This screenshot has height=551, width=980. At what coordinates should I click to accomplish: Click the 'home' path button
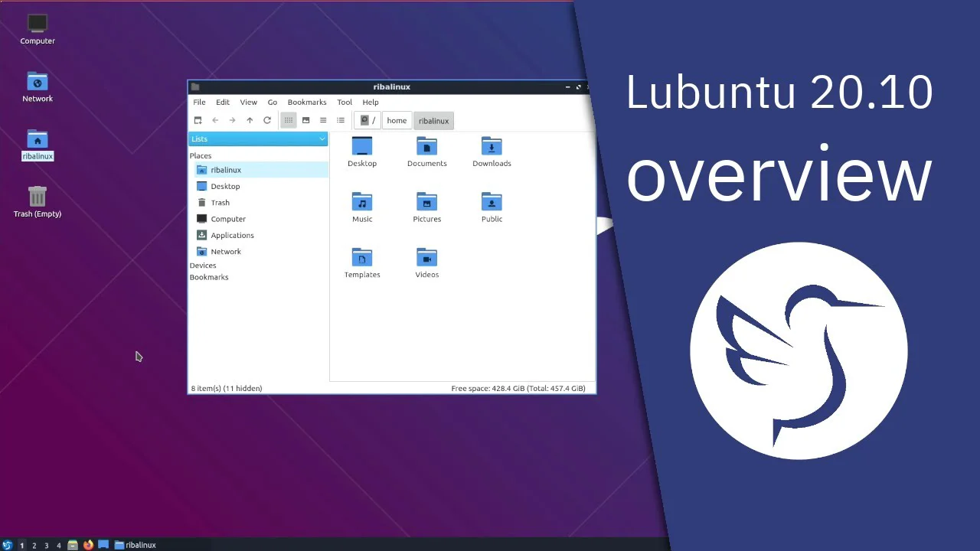397,120
